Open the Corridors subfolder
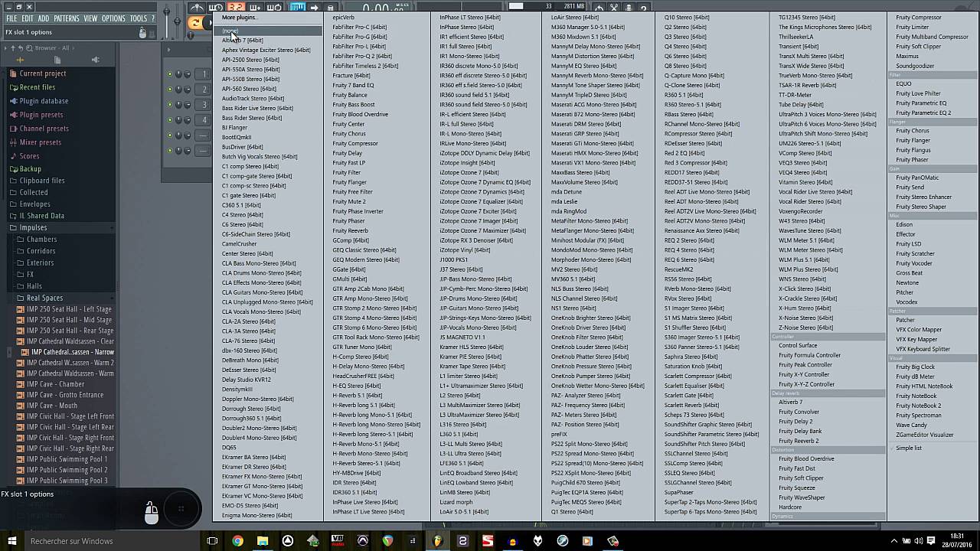The width and height of the screenshot is (980, 551). [41, 251]
